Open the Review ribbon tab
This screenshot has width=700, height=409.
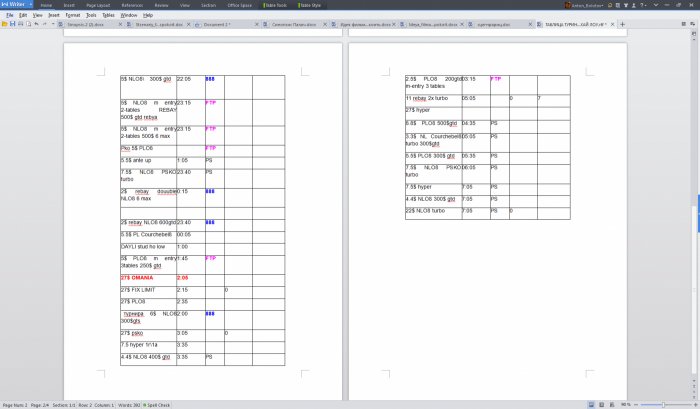161,5
